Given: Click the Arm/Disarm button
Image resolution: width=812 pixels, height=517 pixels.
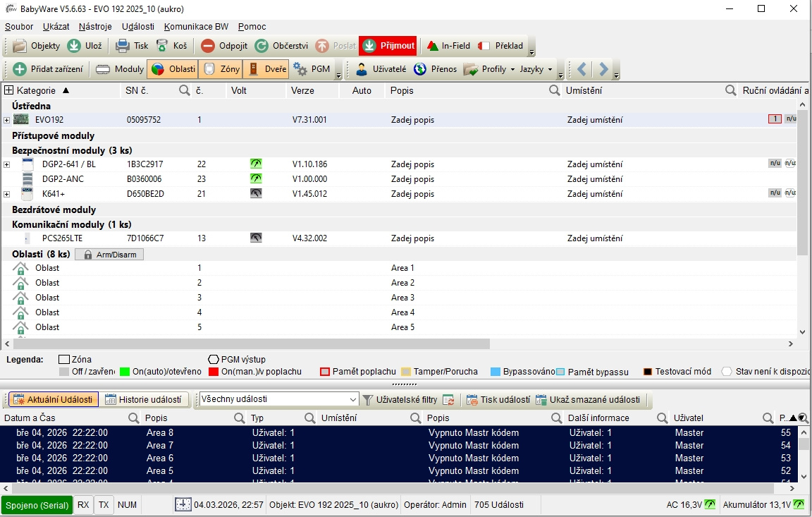Looking at the screenshot, I should (109, 254).
